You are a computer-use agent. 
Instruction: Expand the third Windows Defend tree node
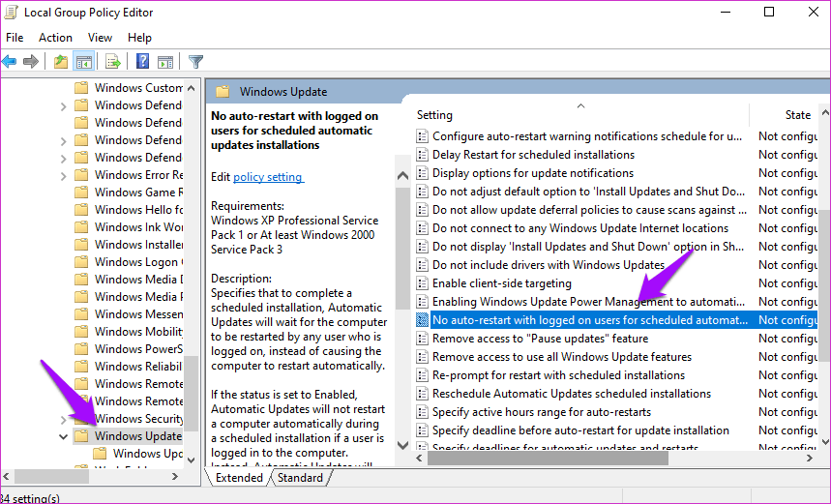pos(63,141)
